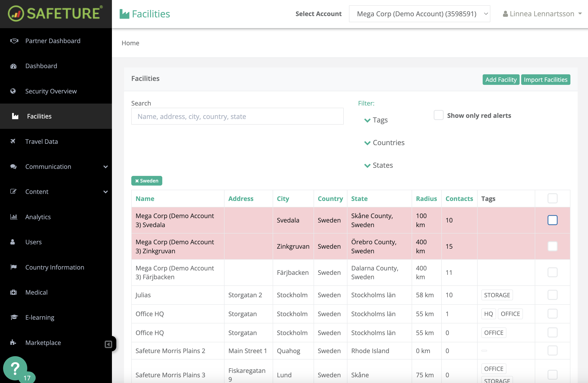Image resolution: width=588 pixels, height=383 pixels.
Task: Click the Import Facilities button
Action: [x=545, y=80]
